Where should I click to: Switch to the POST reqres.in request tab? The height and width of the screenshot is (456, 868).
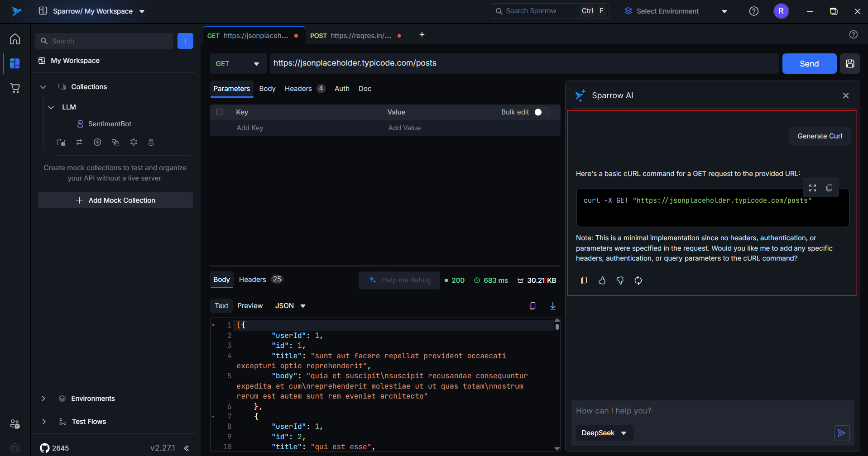356,36
